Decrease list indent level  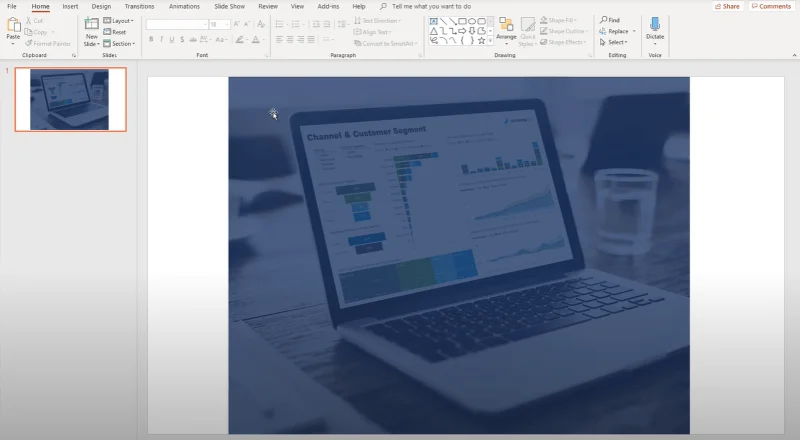316,24
